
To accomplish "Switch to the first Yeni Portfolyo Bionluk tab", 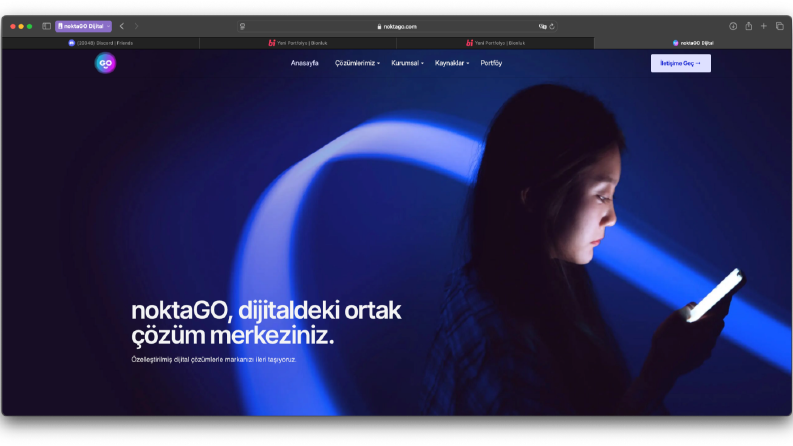I will click(x=298, y=43).
